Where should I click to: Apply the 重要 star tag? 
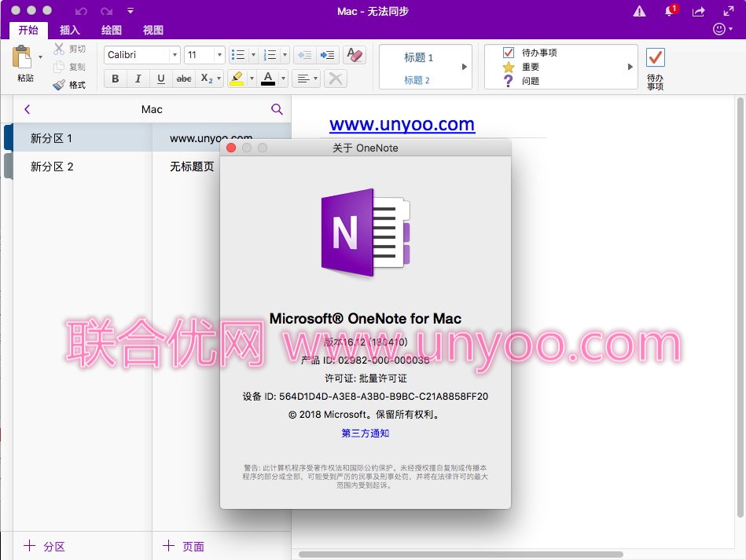point(521,67)
